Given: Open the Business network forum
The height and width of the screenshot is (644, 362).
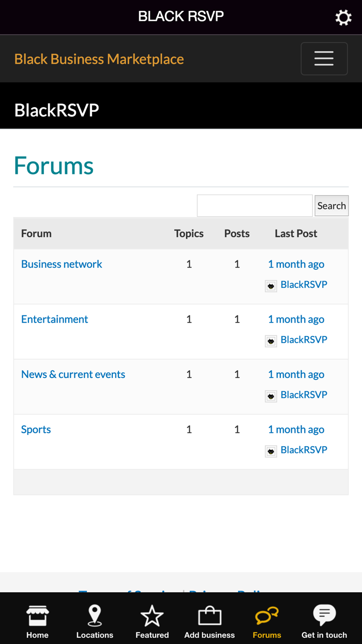Looking at the screenshot, I should pos(62,264).
